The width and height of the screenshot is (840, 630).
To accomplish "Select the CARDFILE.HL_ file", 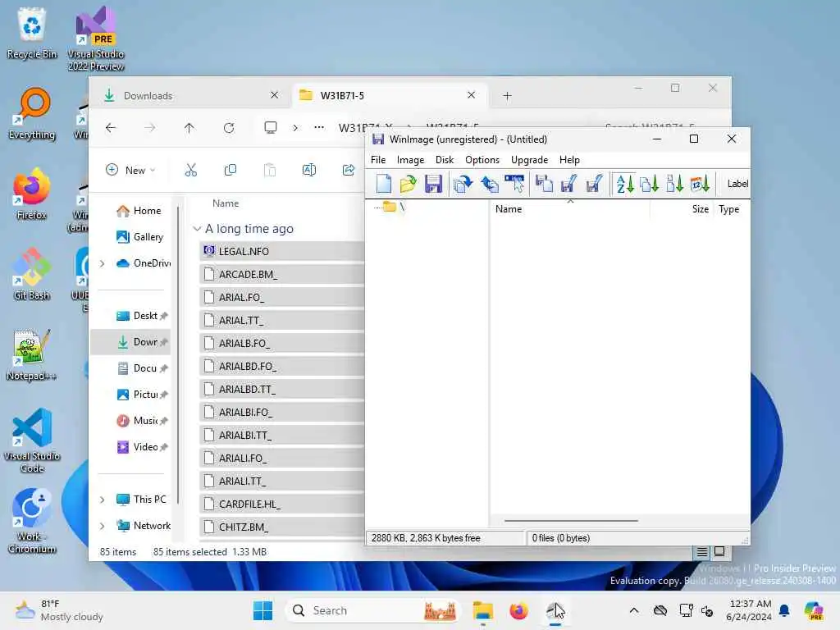I will click(x=282, y=504).
